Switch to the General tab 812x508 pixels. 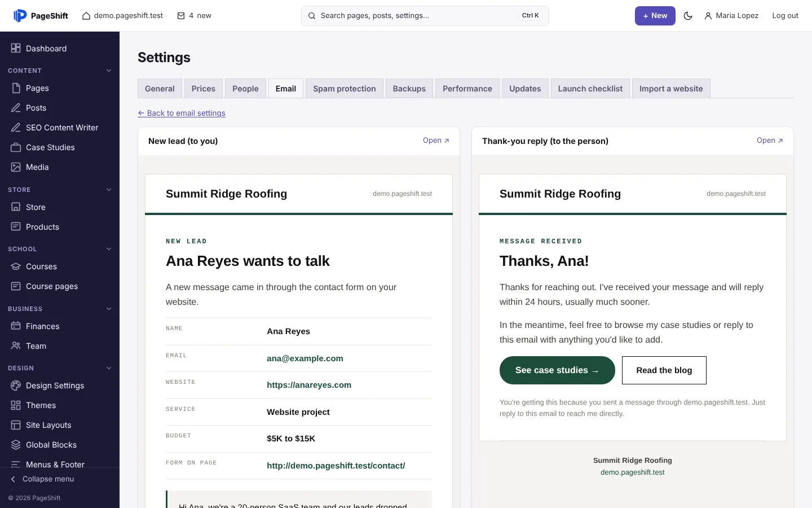click(160, 89)
